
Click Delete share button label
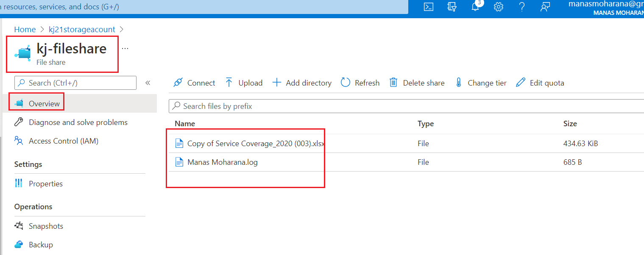pyautogui.click(x=424, y=83)
